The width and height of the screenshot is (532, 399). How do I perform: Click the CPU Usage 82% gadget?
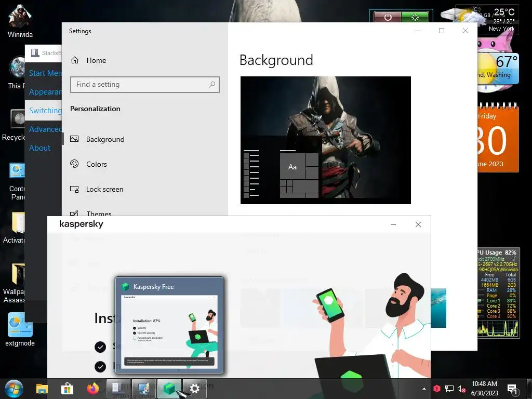(x=498, y=293)
